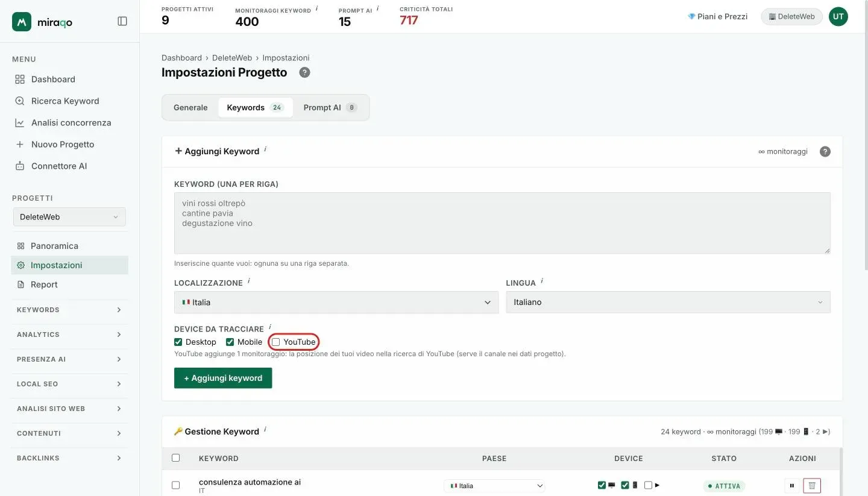Change Paese dropdown for consulenza automazione ai
868x496 pixels.
(x=494, y=486)
